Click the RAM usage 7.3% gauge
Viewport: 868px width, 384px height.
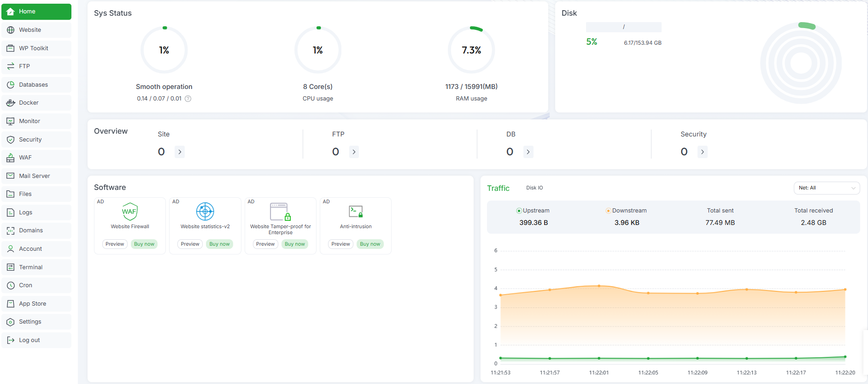[471, 50]
